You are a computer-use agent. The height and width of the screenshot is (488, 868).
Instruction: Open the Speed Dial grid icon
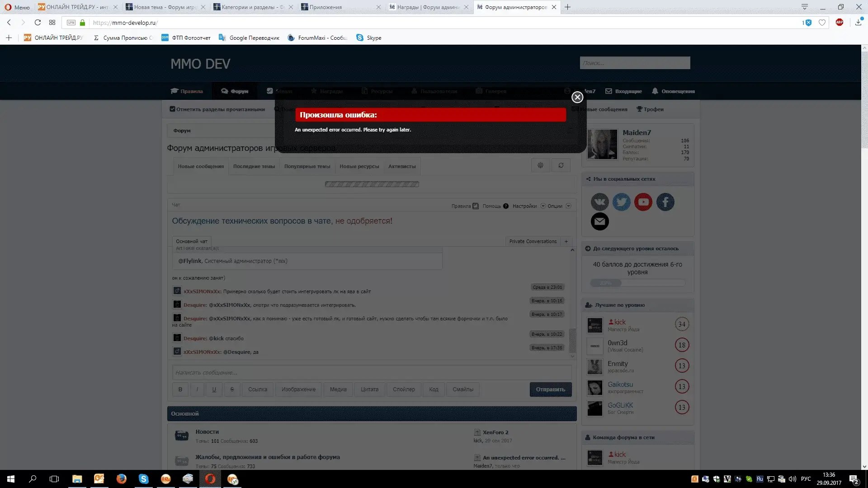(x=52, y=23)
